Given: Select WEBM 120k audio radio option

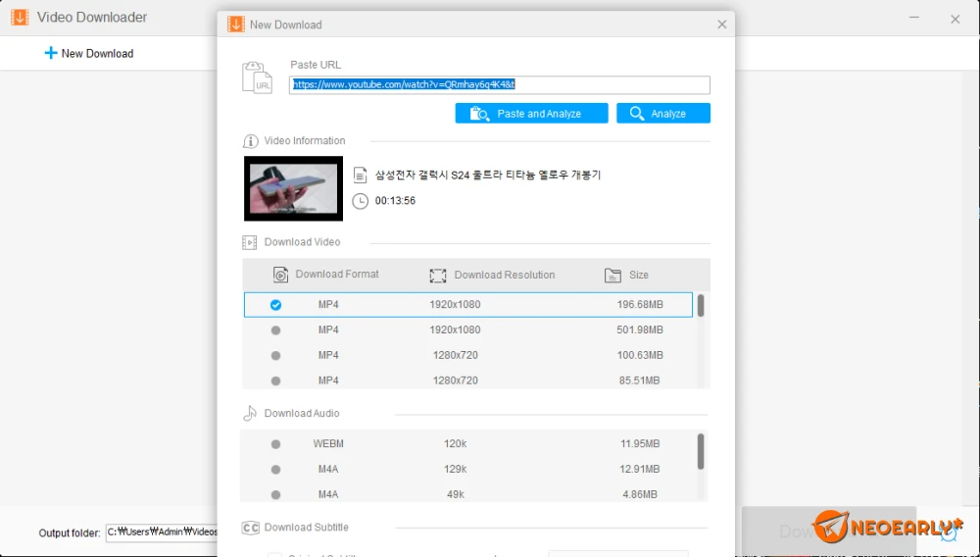Looking at the screenshot, I should click(275, 444).
